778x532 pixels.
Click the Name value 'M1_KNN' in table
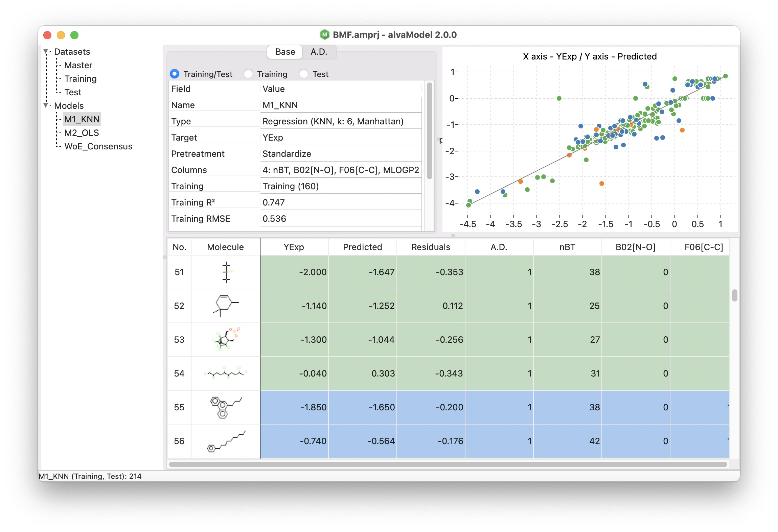[341, 105]
